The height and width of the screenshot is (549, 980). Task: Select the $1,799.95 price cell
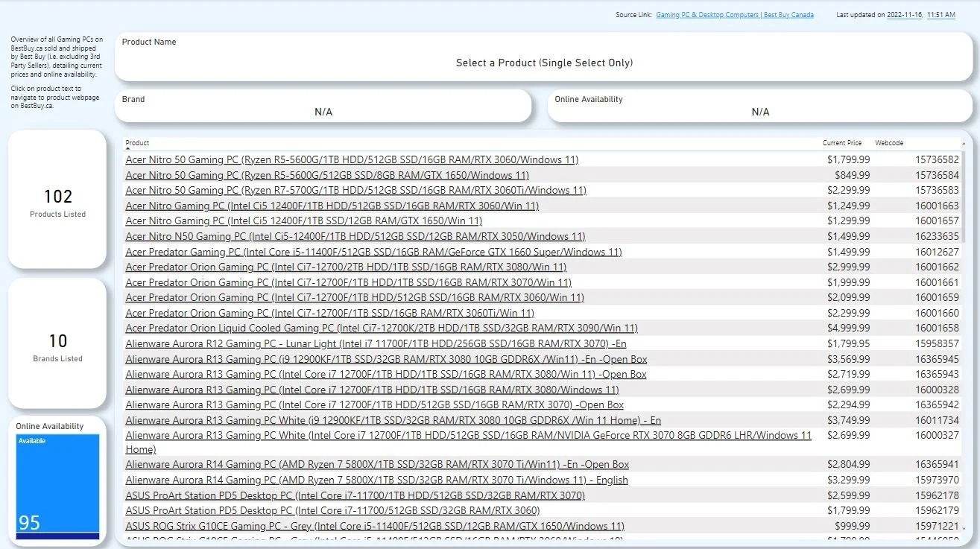[x=848, y=343]
